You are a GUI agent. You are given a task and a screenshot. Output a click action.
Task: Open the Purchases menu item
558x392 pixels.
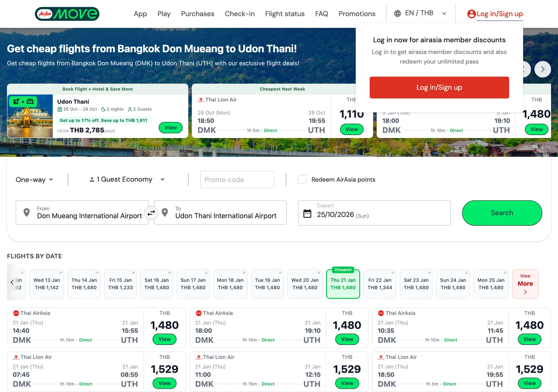tap(197, 14)
